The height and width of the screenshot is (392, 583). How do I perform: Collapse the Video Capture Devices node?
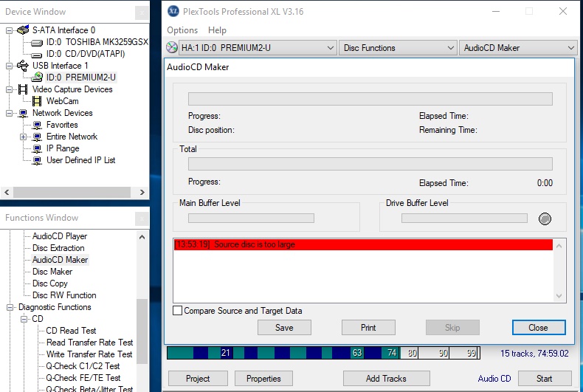tap(9, 89)
